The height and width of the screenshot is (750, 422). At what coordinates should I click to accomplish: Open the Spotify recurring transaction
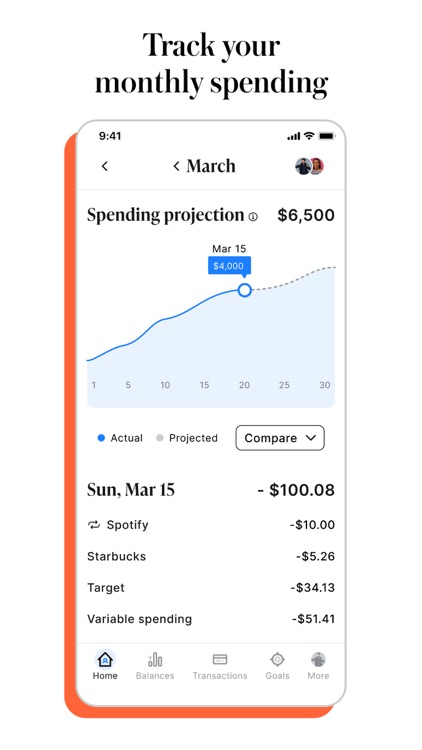tap(211, 525)
